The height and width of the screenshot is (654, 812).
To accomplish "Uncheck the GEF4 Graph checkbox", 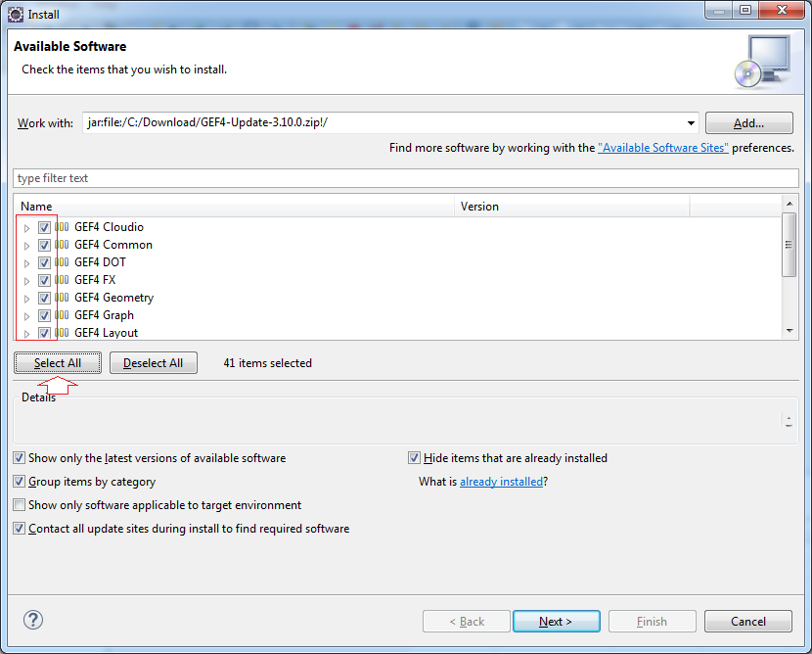I will 44,315.
